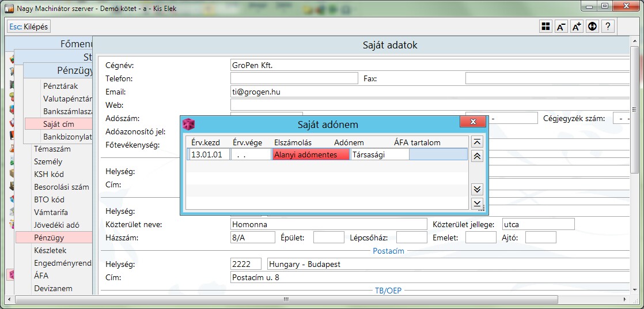
Task: Click the Postacím section heading
Action: click(389, 251)
